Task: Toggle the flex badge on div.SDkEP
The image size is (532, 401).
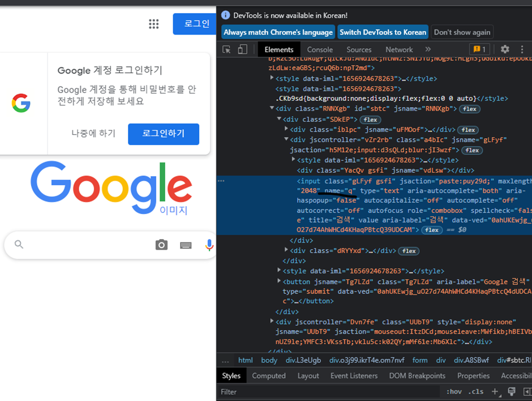Action: click(370, 120)
